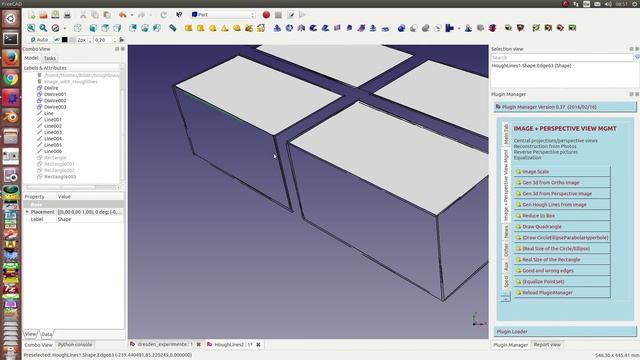This screenshot has width=640, height=360.
Task: Switch to the Data property tab
Action: [47, 334]
